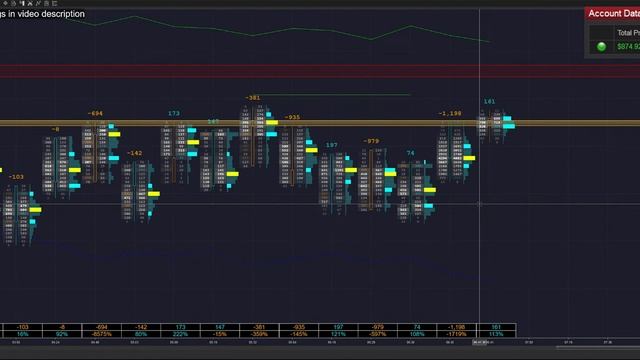Select the $874.92 profit value

[x=628, y=47]
